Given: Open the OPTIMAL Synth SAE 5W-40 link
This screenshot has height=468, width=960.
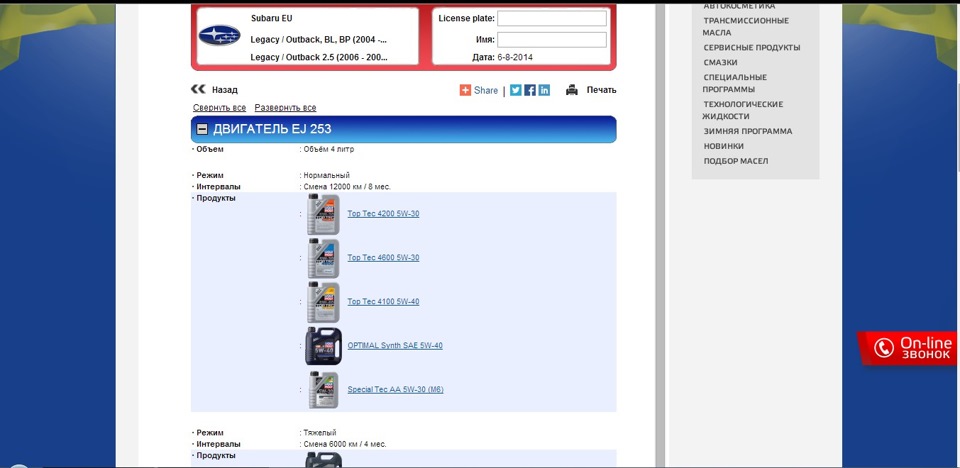Looking at the screenshot, I should [395, 345].
